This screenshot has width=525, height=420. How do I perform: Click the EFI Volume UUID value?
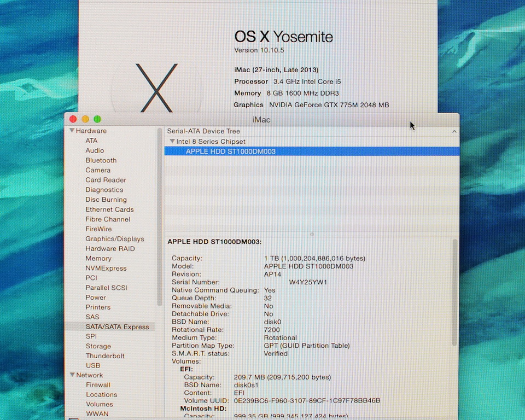(307, 401)
